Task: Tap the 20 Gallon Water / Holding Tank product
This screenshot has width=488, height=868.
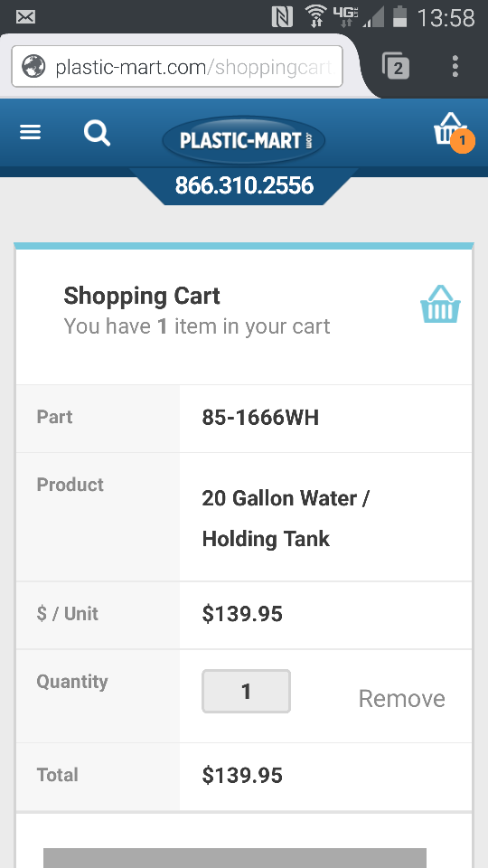Action: click(286, 518)
